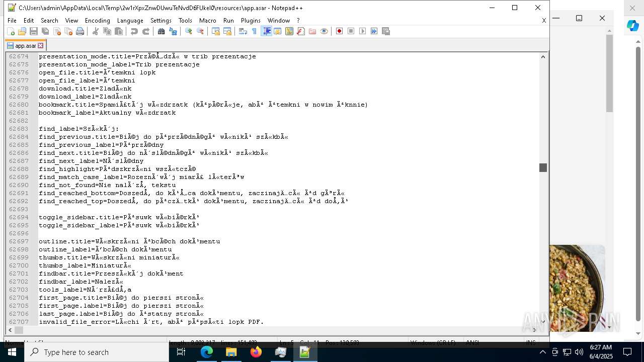
Task: Click the invalid_file_error text line
Action: tap(151, 322)
